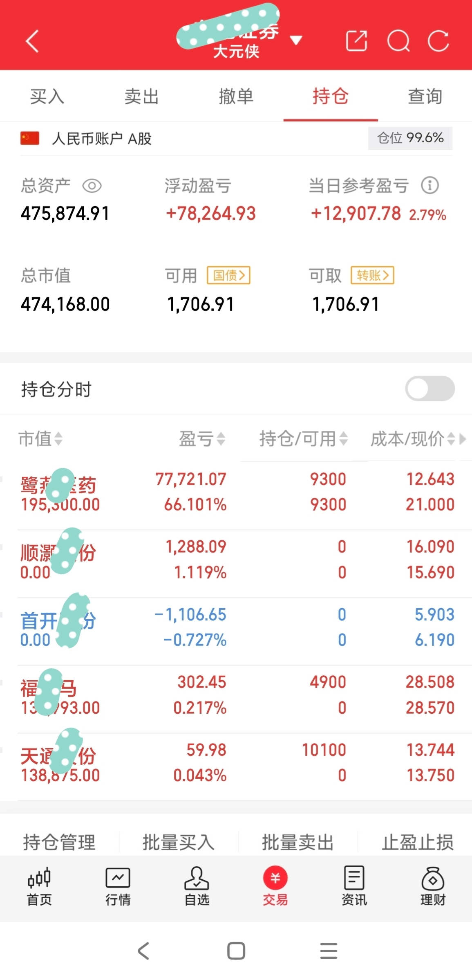The width and height of the screenshot is (472, 980).
Task: Hide total assets with the eye icon
Action: click(x=92, y=186)
